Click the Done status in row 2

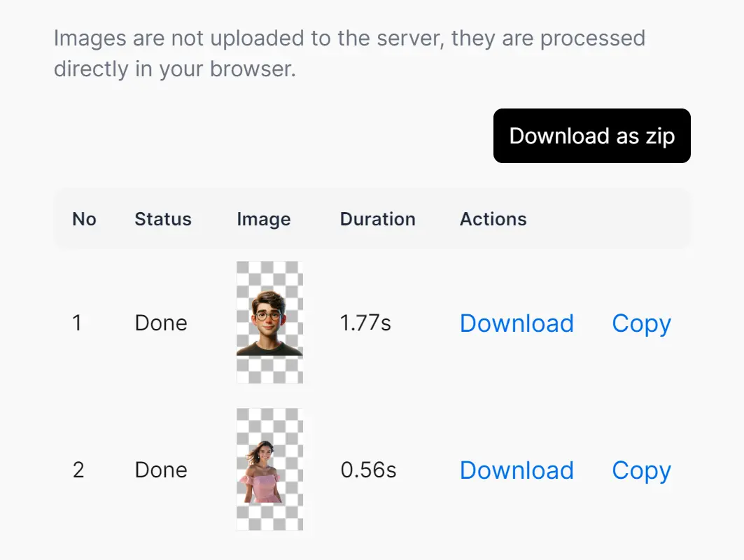(x=161, y=470)
